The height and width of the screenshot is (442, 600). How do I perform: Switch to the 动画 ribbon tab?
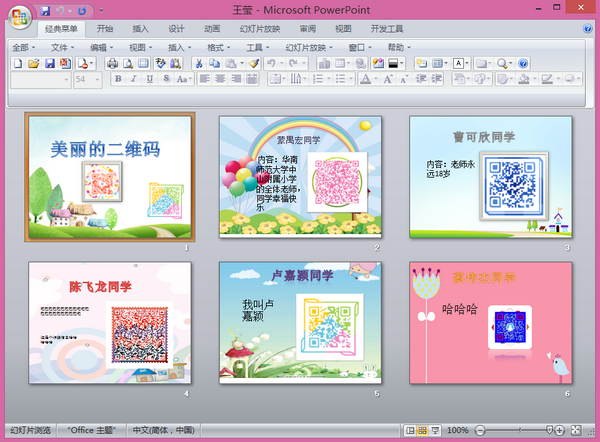pos(212,29)
